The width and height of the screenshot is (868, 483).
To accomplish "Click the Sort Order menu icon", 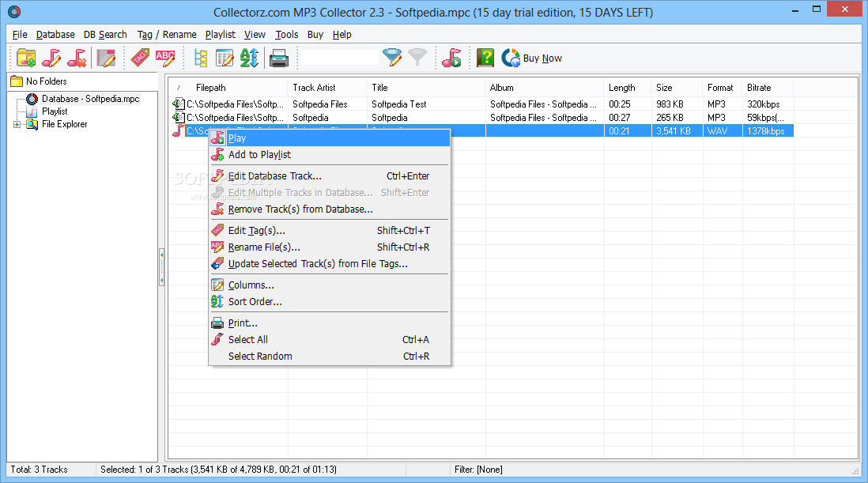I will 217,301.
